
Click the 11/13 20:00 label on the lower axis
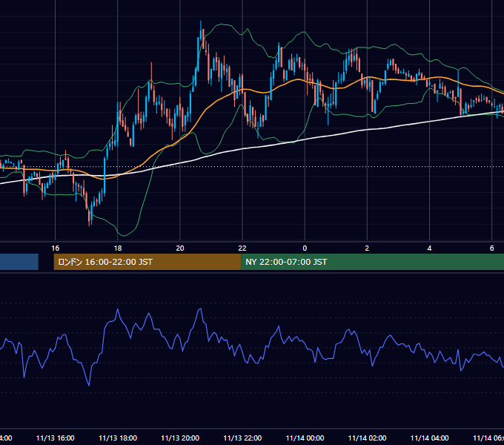click(180, 438)
